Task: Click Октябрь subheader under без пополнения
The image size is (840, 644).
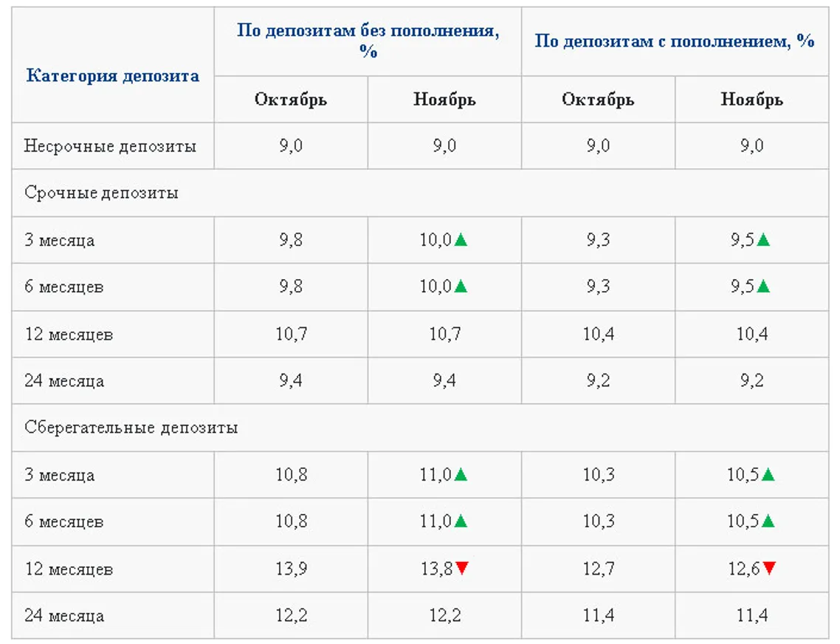Action: coord(291,100)
